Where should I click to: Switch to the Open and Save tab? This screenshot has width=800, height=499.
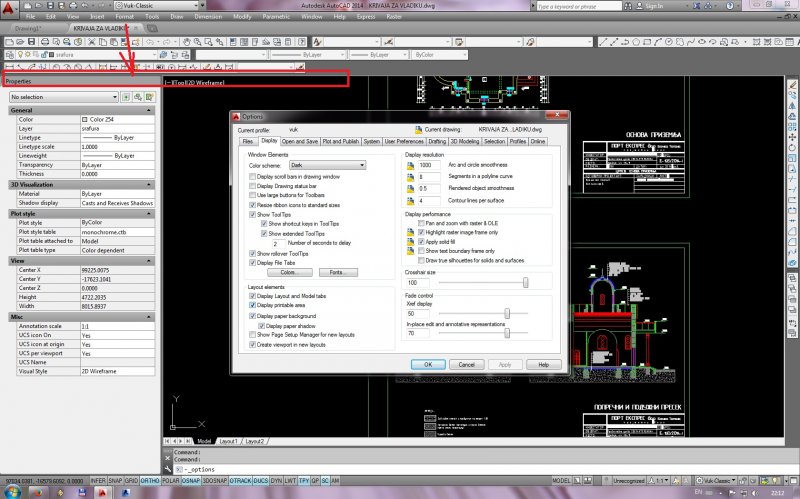tap(299, 141)
